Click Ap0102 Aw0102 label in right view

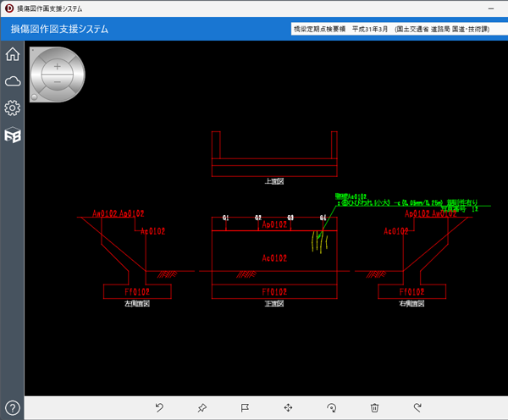pyautogui.click(x=431, y=213)
